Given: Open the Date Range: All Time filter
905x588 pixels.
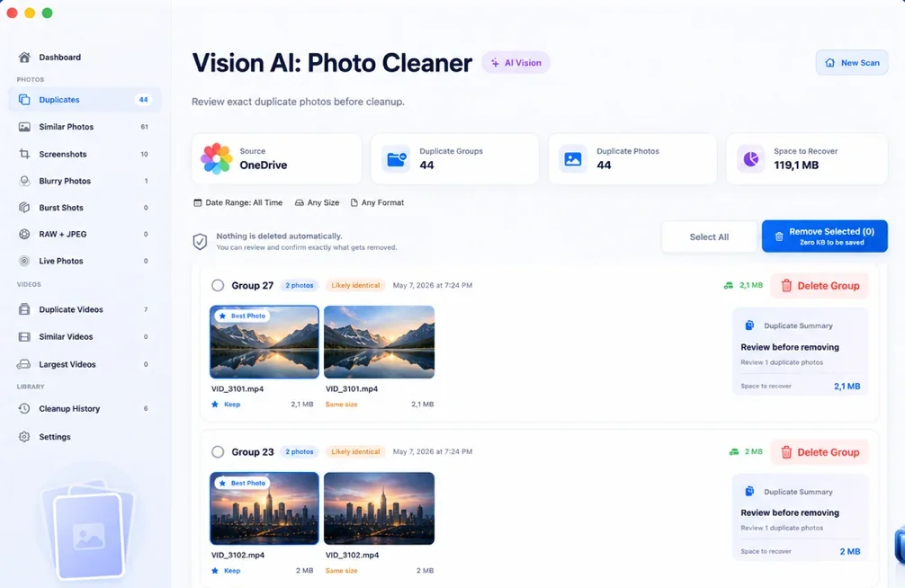Looking at the screenshot, I should point(237,202).
